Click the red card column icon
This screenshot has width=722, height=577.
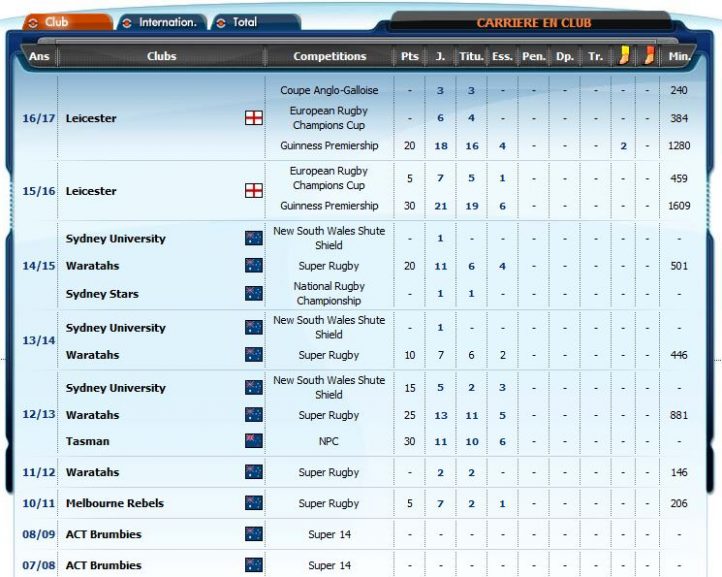pyautogui.click(x=648, y=56)
